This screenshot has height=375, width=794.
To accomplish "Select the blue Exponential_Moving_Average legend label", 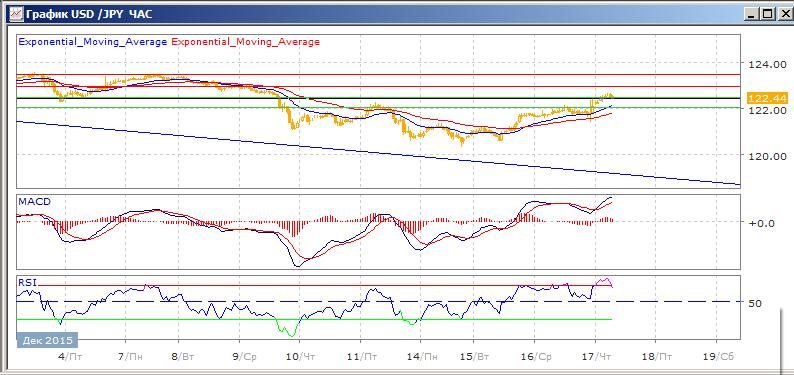I will point(93,42).
